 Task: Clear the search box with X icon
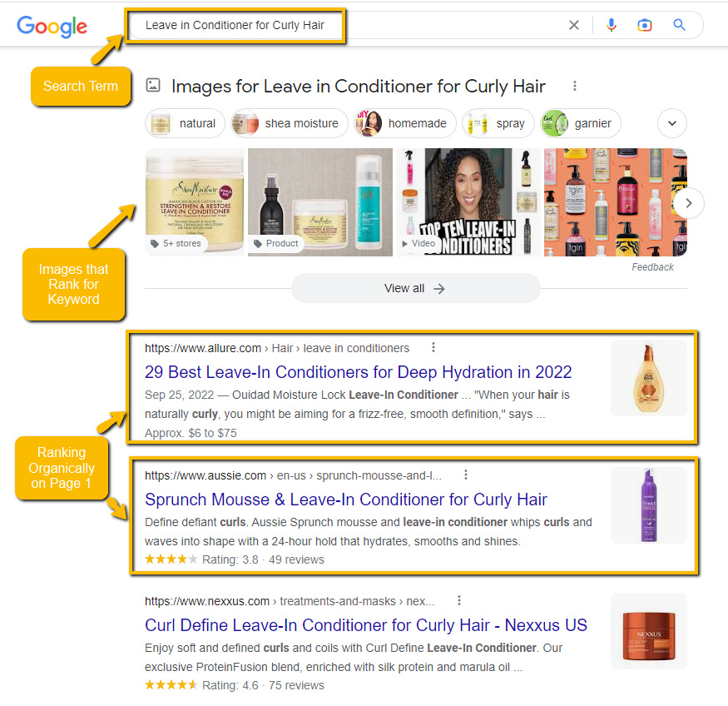click(574, 25)
